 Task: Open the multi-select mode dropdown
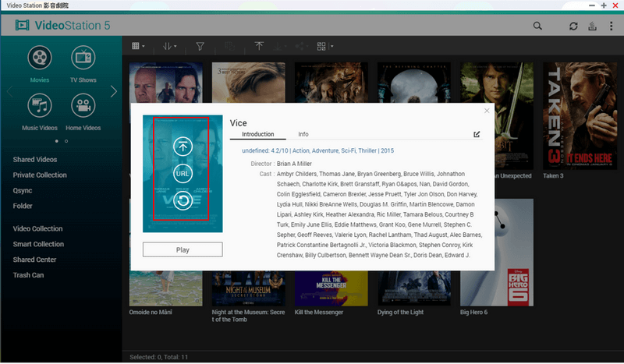point(325,46)
